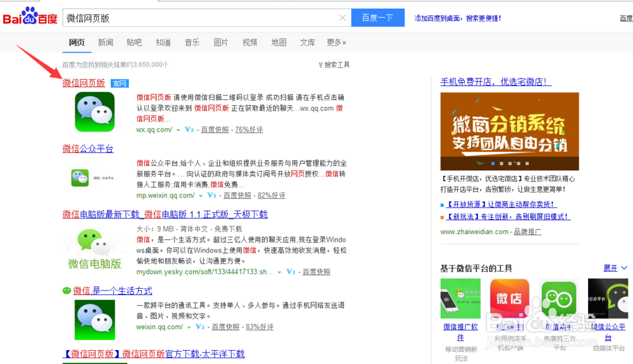
Task: Click V3 icon beside weixin.qq.com
Action: click(x=200, y=327)
